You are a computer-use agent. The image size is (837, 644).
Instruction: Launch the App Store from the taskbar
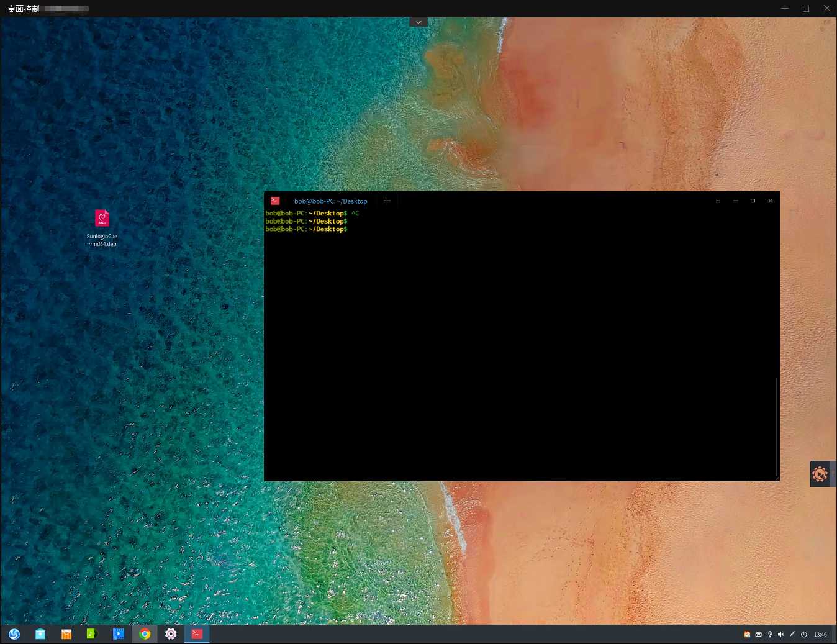[x=66, y=634]
